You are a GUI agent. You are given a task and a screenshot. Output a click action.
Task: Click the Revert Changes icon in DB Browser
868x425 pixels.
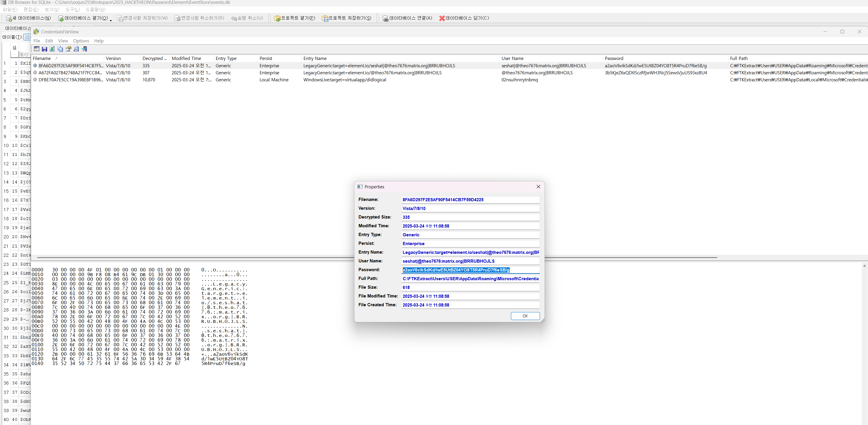click(x=177, y=18)
